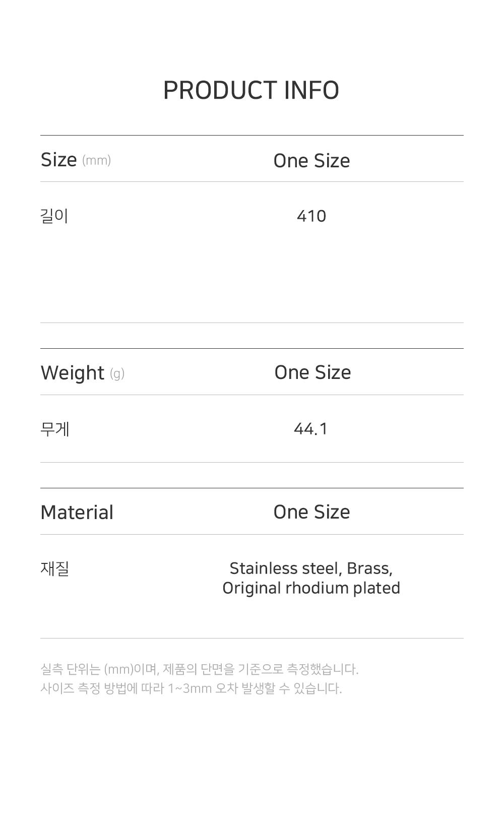Click the (mm) in the measurement footnote
This screenshot has height=830, width=504.
118,669
